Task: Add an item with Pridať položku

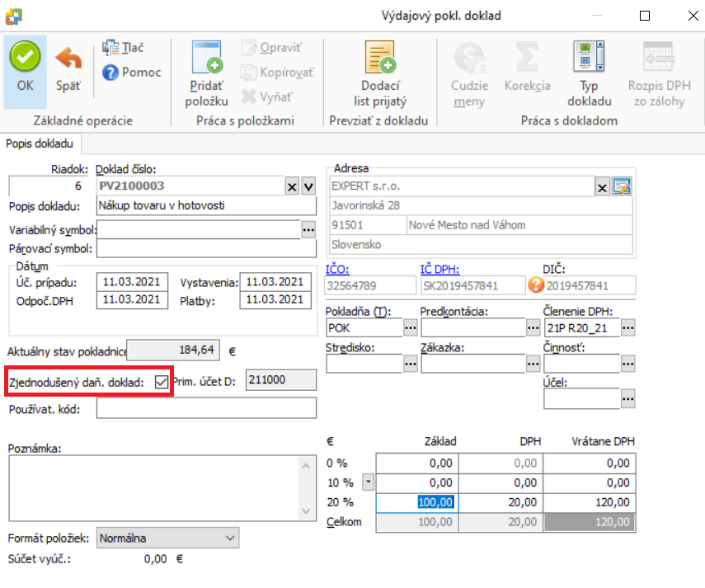Action: pyautogui.click(x=206, y=73)
